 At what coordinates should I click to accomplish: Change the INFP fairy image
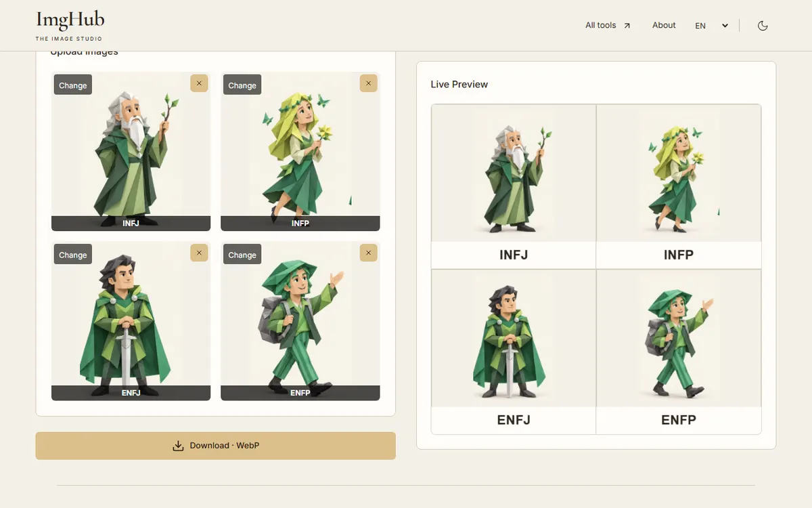point(242,85)
